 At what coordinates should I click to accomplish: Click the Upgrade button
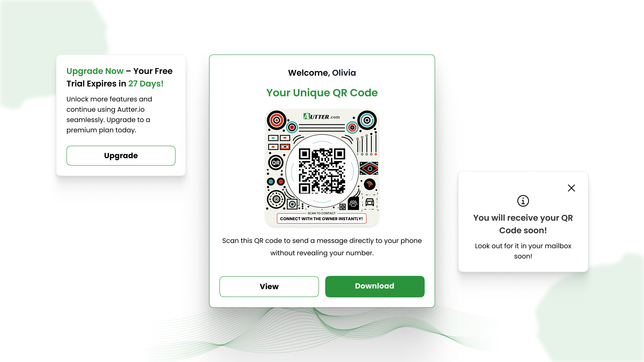(x=121, y=156)
